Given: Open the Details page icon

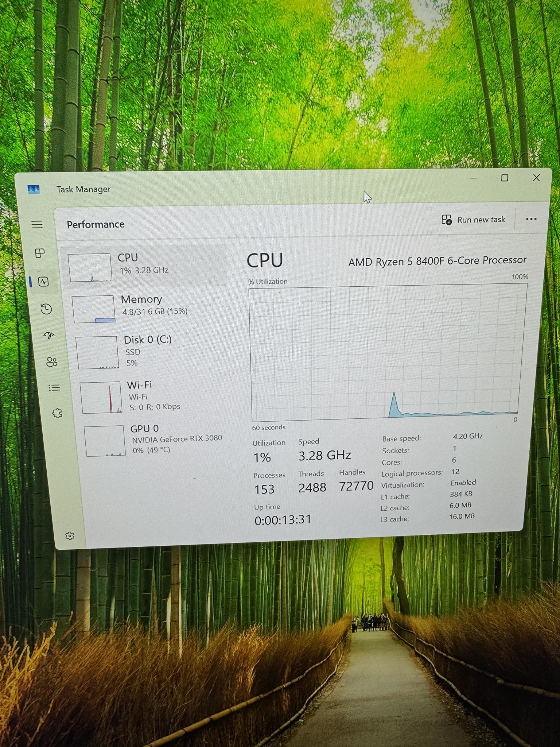Looking at the screenshot, I should pos(54,387).
